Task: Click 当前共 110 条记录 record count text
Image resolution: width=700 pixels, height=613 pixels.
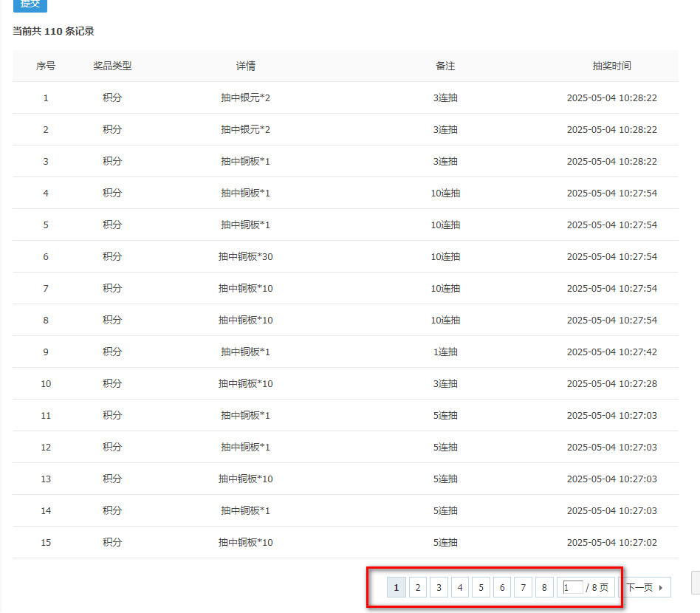Action: point(53,31)
